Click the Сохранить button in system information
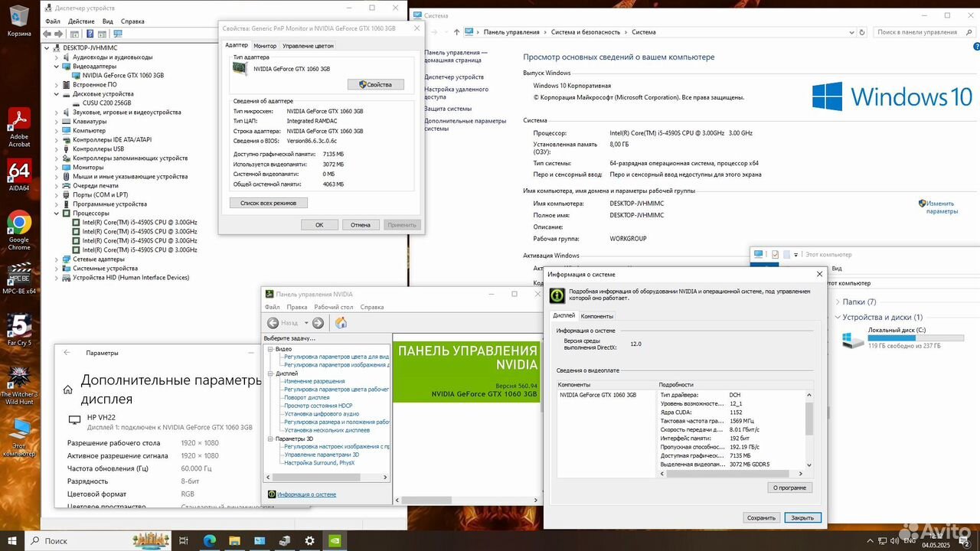 point(761,518)
